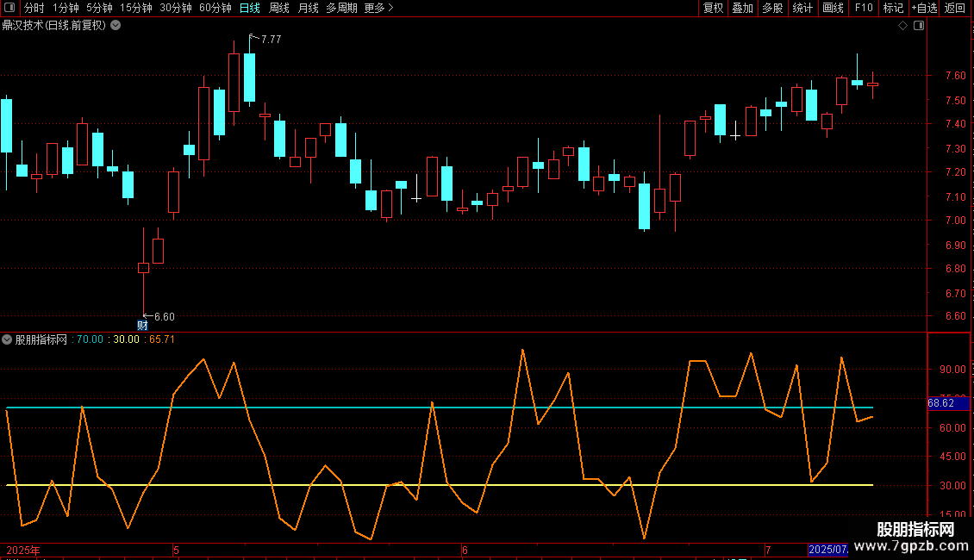The width and height of the screenshot is (974, 560).
Task: Click the 股朋指标网 indicator name
Action: 41,339
